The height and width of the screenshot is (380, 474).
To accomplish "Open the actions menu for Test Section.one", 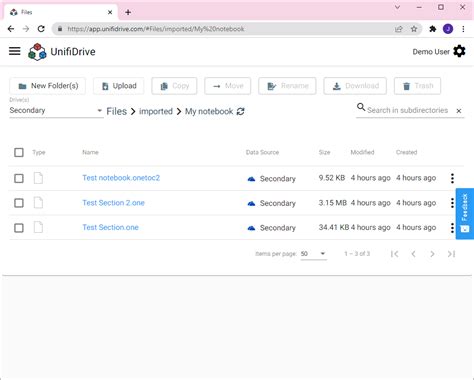I will [452, 228].
